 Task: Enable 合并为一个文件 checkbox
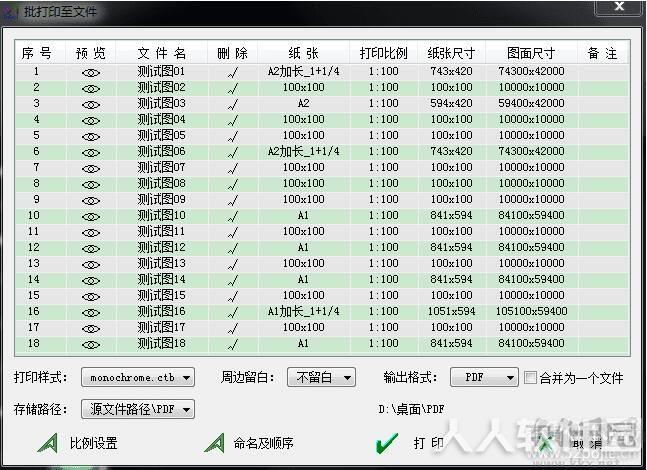530,377
